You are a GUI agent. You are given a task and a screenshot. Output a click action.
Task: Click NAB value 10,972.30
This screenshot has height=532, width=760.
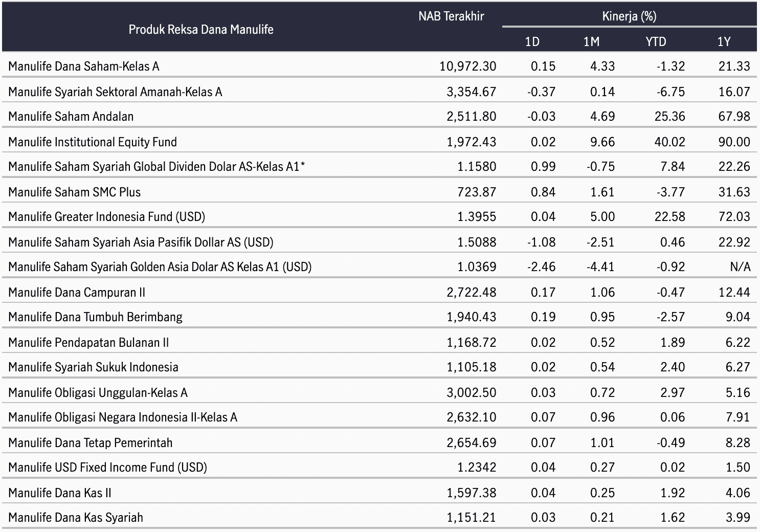click(468, 66)
